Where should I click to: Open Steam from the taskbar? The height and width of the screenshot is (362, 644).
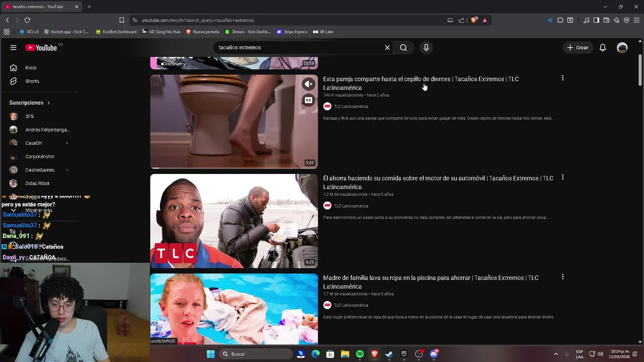389,354
